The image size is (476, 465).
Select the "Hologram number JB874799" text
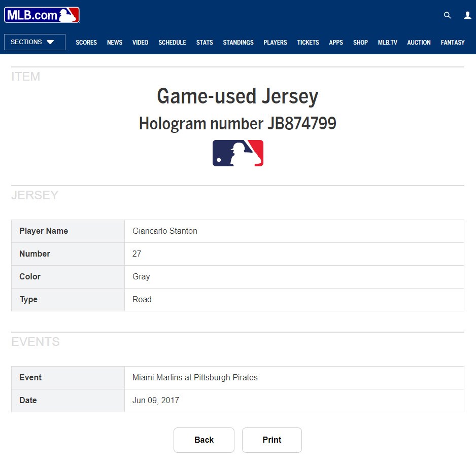click(x=237, y=123)
